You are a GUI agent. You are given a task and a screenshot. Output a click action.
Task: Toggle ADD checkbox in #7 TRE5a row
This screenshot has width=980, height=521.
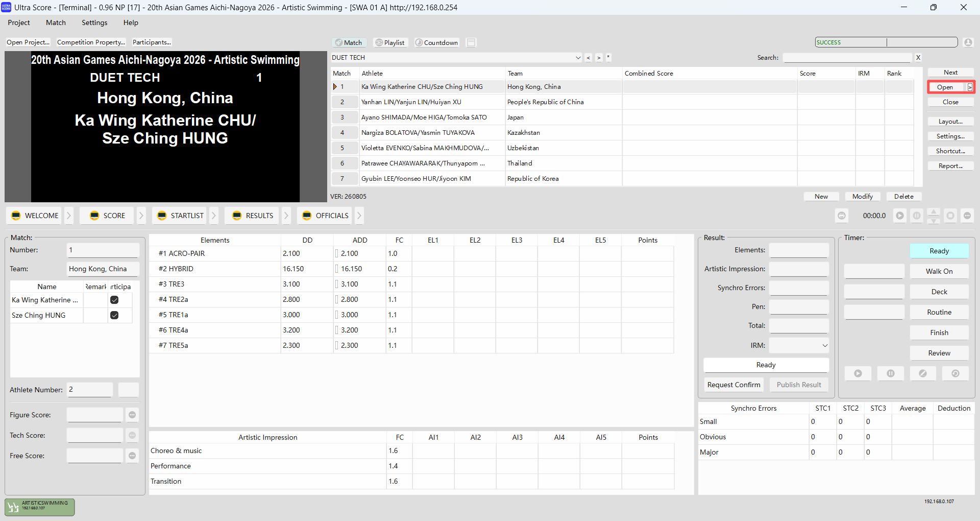(337, 345)
